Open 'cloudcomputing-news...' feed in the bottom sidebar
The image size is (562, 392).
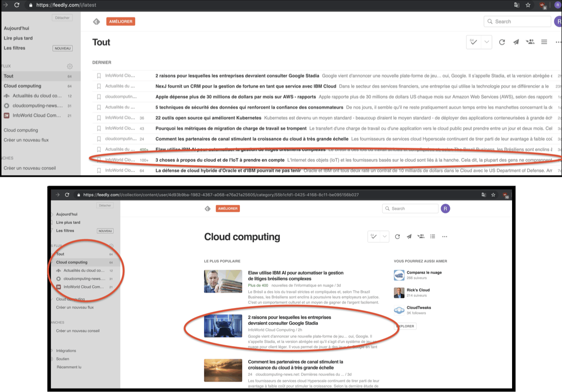85,279
